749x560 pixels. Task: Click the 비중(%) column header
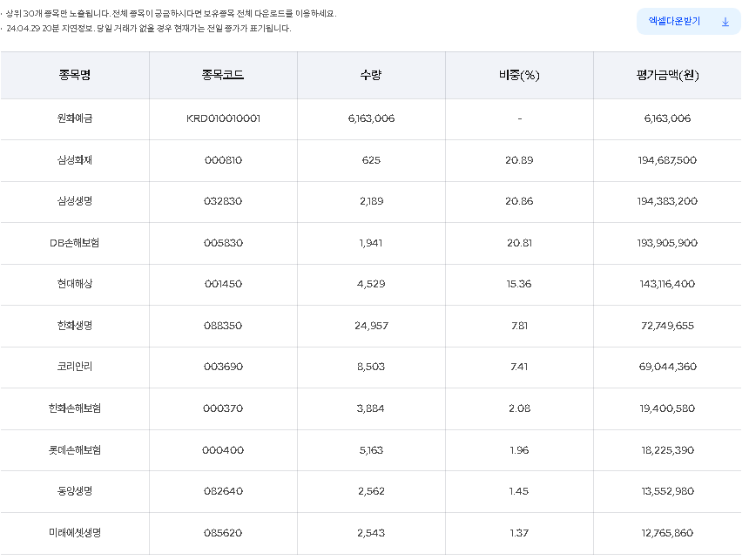tap(519, 75)
